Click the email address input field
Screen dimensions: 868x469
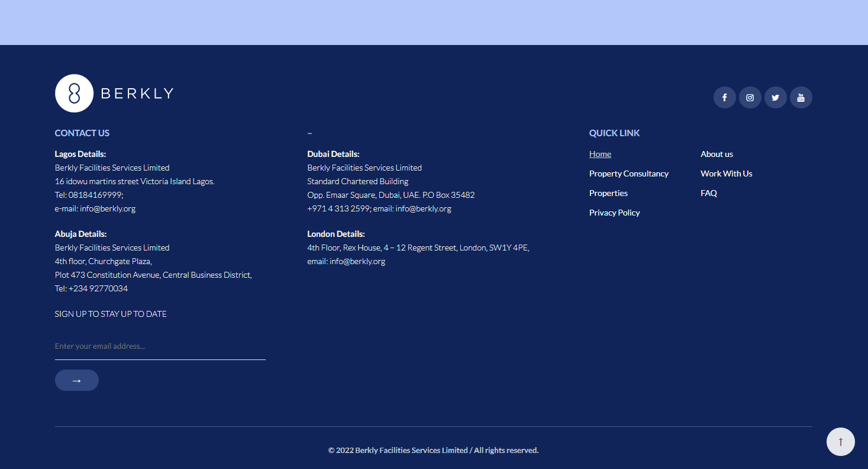160,346
